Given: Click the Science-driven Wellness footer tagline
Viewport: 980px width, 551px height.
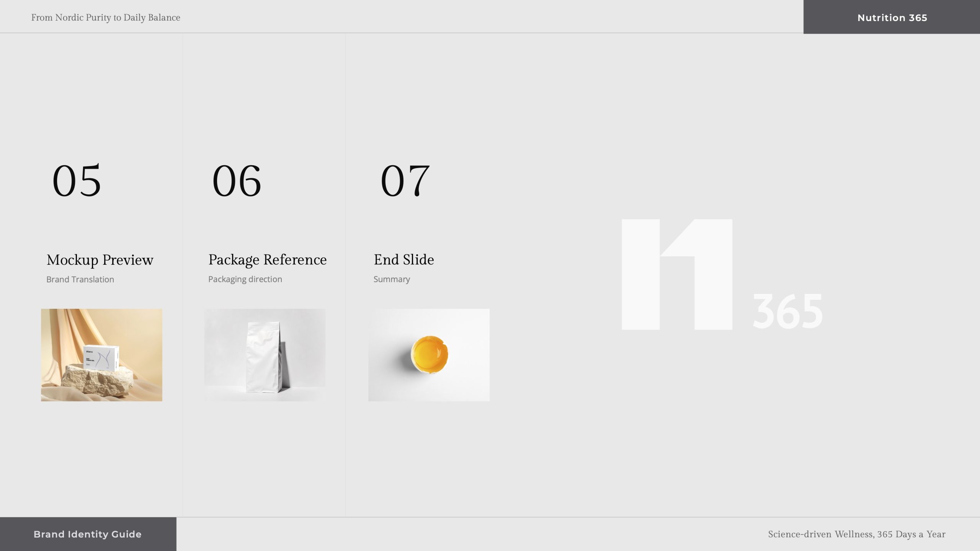Looking at the screenshot, I should (856, 534).
